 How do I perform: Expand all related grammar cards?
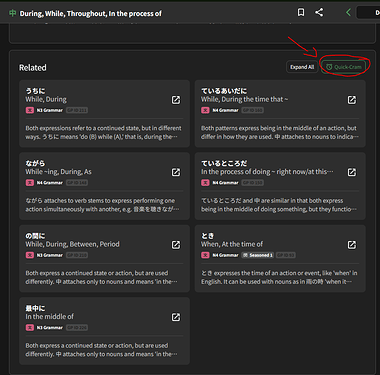coord(302,67)
